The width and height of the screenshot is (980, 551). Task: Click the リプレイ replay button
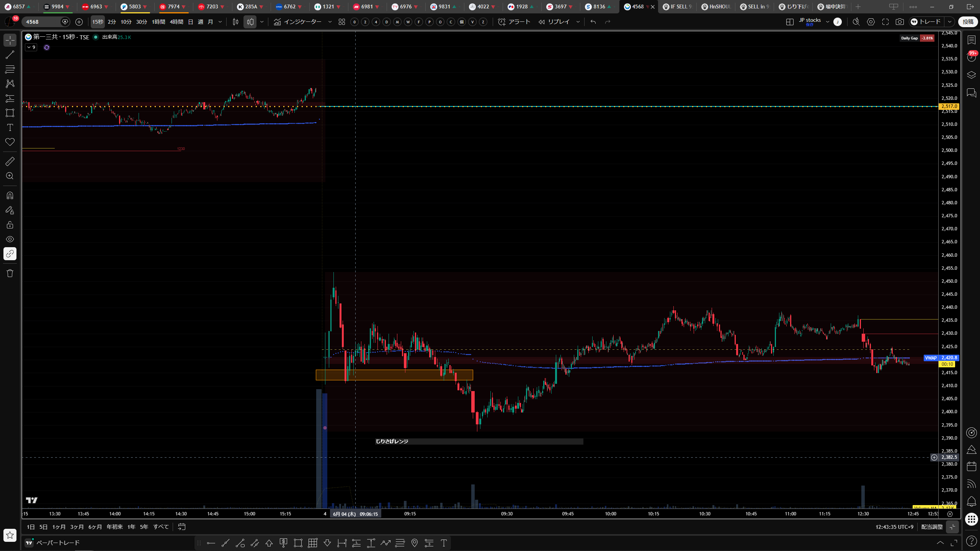coord(554,22)
